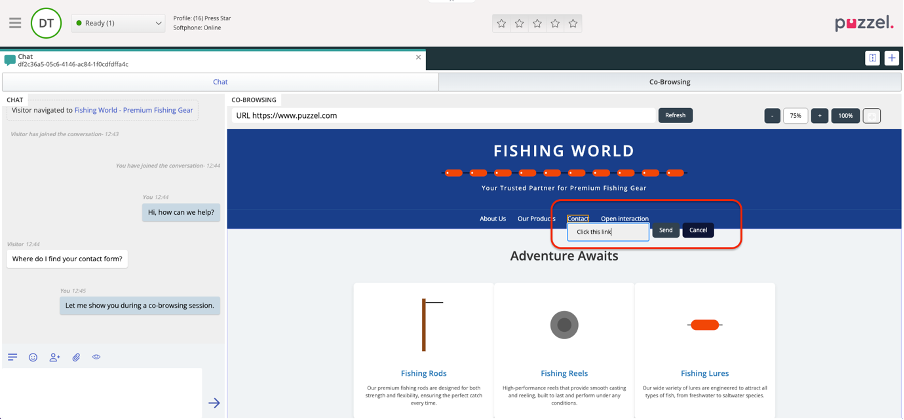Decrease zoom with minus button
The width and height of the screenshot is (904, 420).
click(x=772, y=116)
